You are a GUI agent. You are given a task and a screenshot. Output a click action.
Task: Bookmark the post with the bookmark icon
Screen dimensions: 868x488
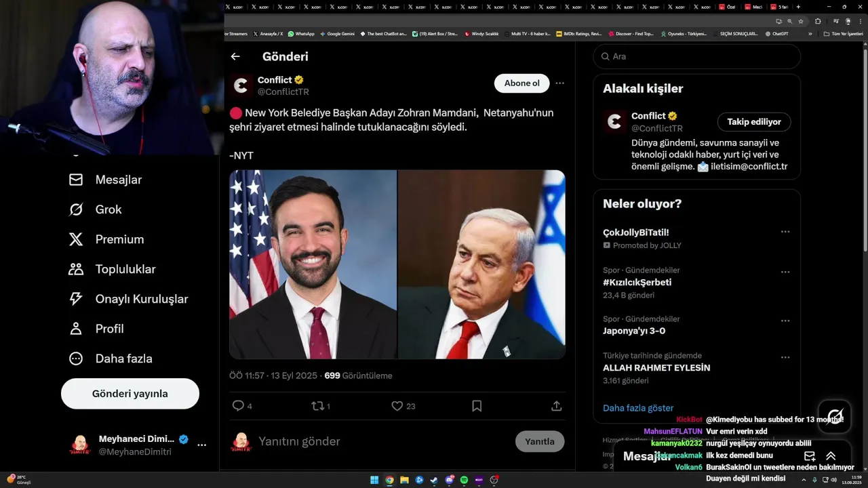pyautogui.click(x=477, y=406)
